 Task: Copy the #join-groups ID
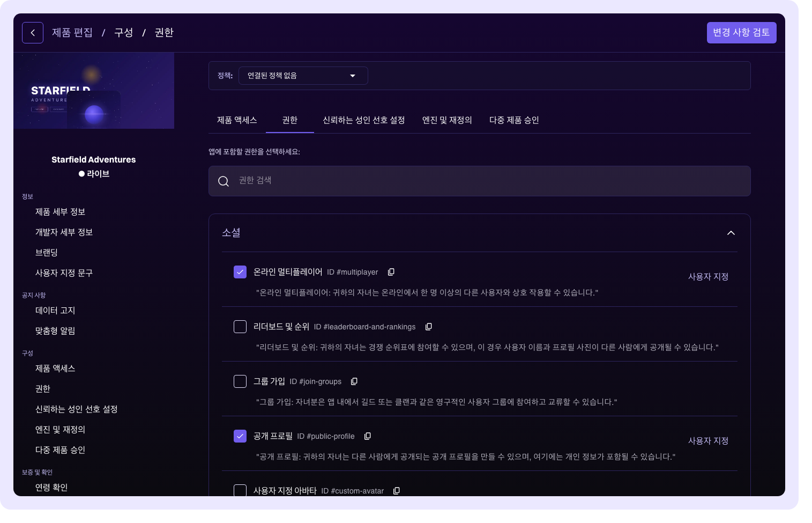point(354,381)
